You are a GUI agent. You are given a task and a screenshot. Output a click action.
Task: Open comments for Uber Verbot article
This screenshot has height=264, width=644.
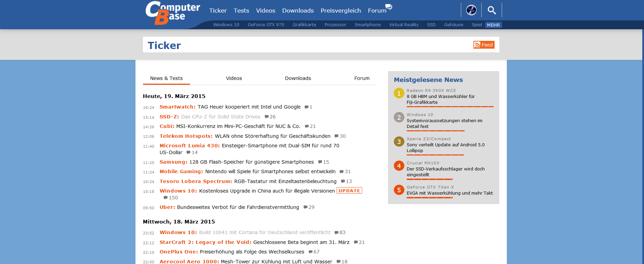click(309, 207)
